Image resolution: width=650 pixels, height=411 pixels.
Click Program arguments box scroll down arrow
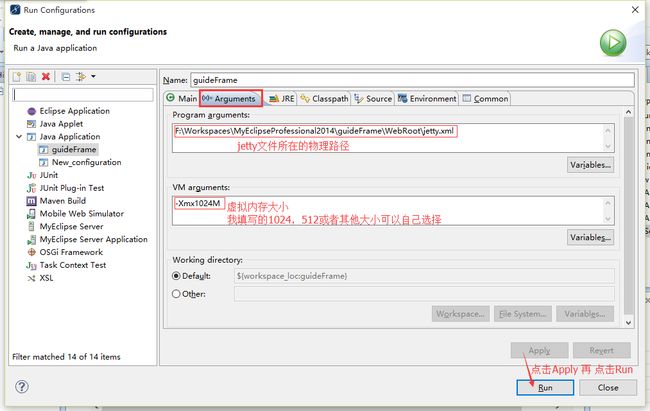[x=608, y=146]
